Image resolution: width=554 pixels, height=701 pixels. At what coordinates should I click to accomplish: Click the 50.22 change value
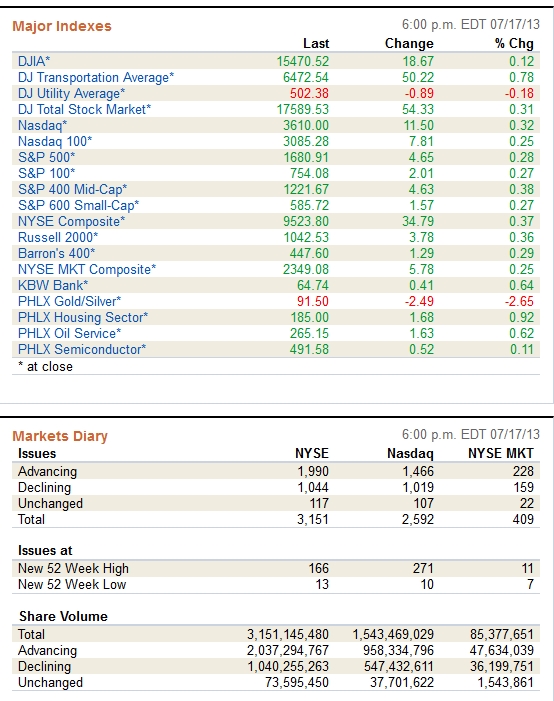(418, 77)
